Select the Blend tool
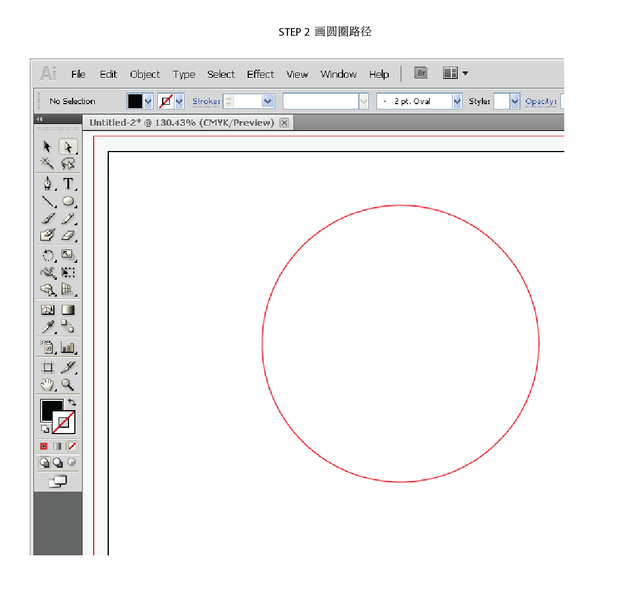The height and width of the screenshot is (601, 620). point(68,327)
